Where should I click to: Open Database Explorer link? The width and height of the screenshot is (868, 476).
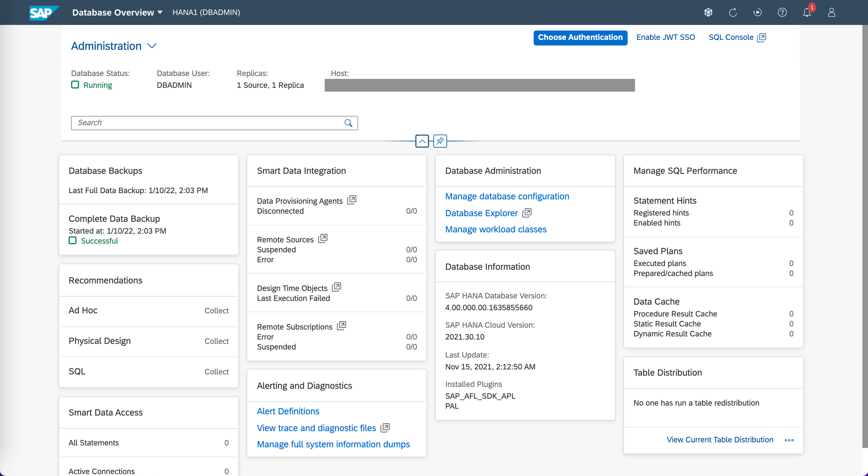coord(482,213)
